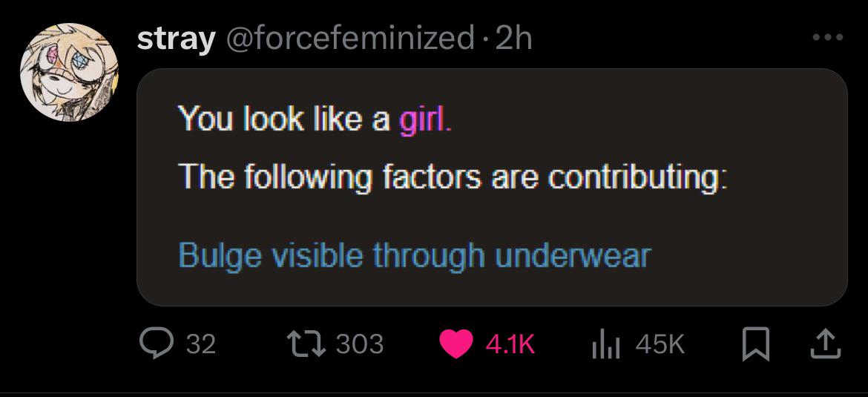Viewport: 868px width, 397px height.
Task: Open stray's profile avatar picture
Action: (68, 71)
